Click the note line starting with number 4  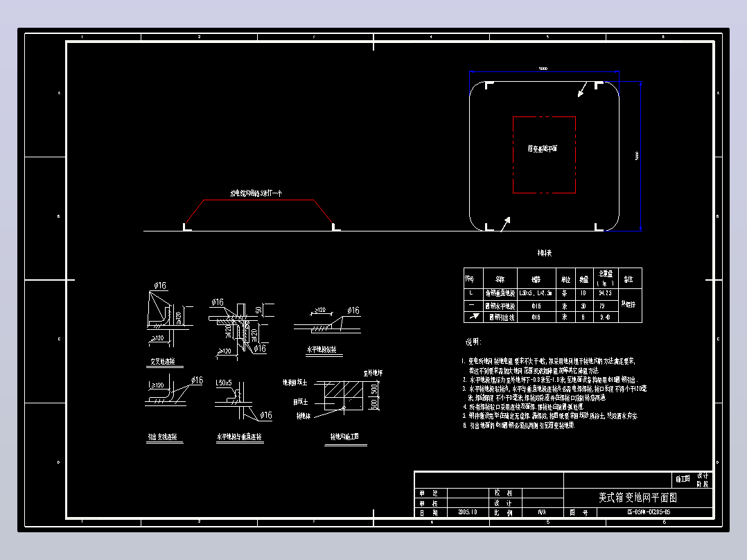tap(523, 407)
